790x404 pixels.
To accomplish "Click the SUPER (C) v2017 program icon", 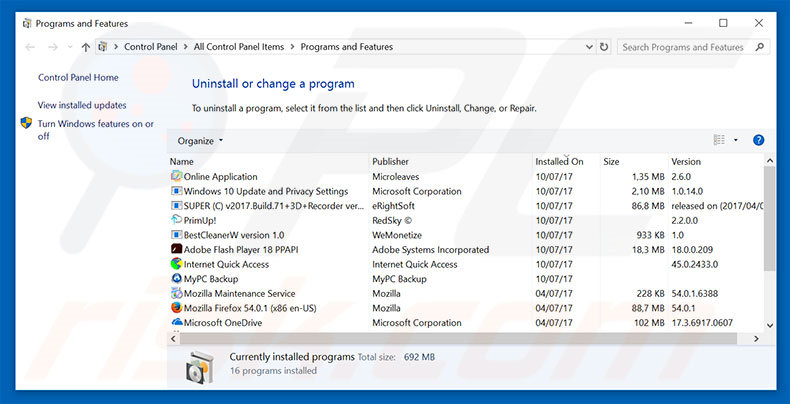I will tap(176, 206).
